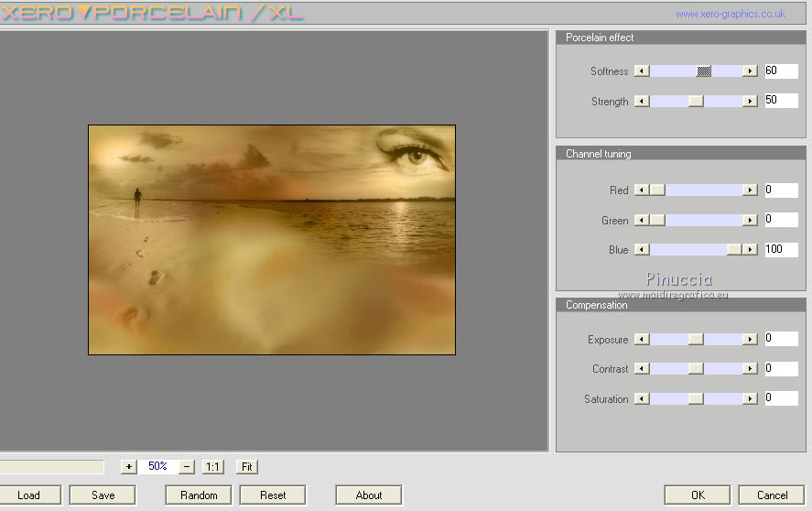Click the Saturation slider thumb

(696, 398)
